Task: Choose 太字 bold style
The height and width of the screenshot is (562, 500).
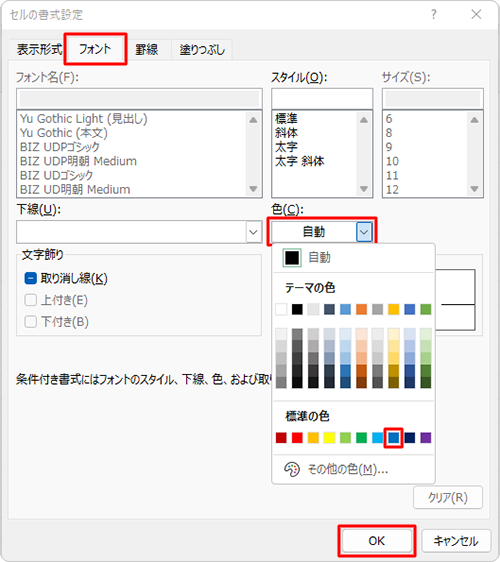Action: [286, 147]
